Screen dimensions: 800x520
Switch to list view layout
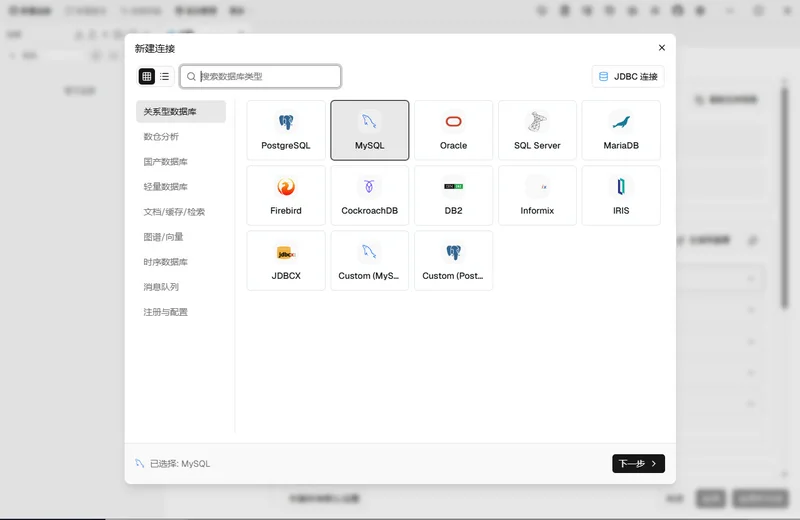pyautogui.click(x=164, y=77)
